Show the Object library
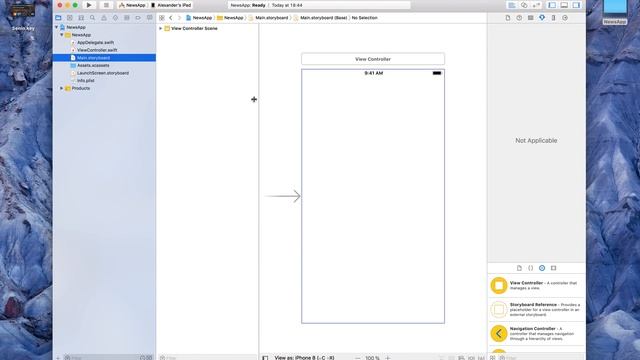This screenshot has height=360, width=640. coord(542,268)
